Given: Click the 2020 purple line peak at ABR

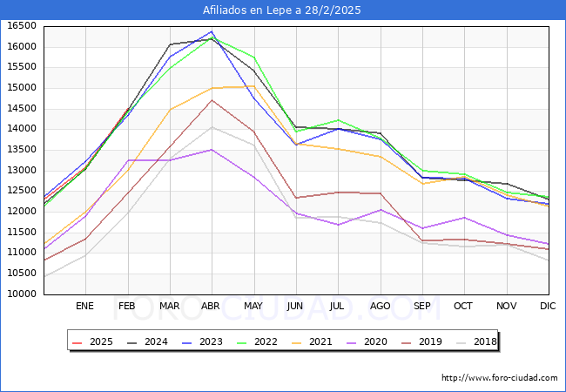Looking at the screenshot, I should [212, 150].
